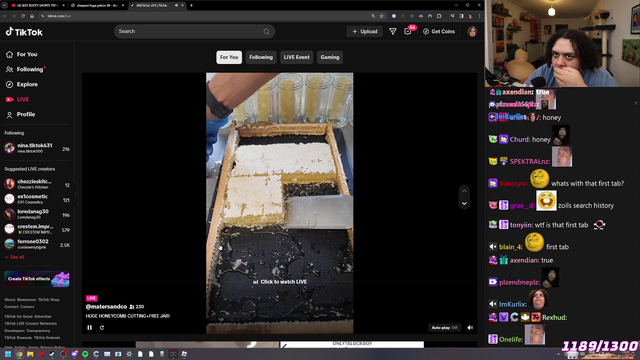
Task: Select the Following tab
Action: click(261, 57)
